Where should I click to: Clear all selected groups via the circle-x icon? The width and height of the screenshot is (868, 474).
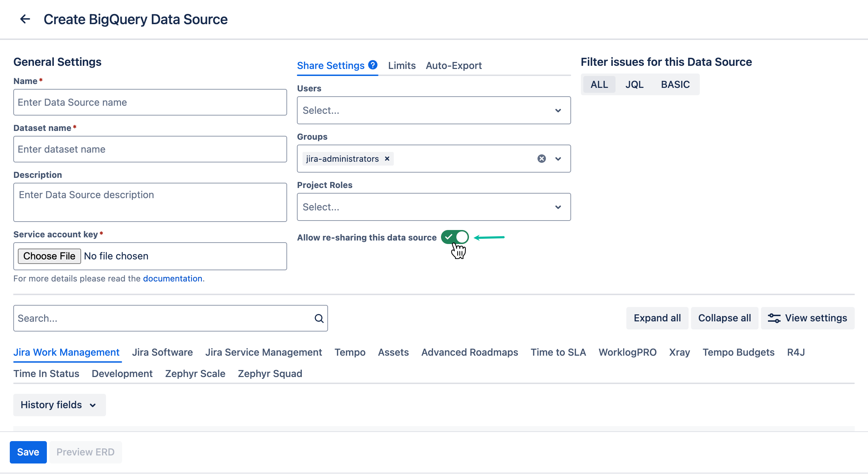pyautogui.click(x=542, y=159)
